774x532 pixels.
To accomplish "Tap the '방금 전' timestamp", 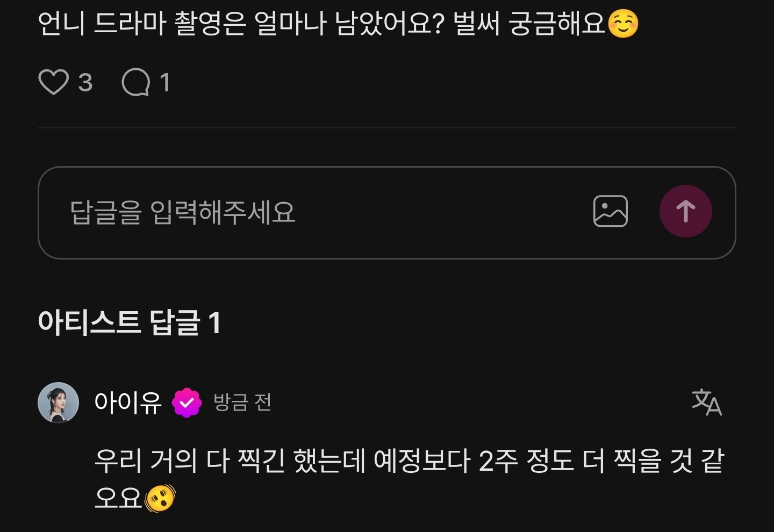I will coord(242,402).
